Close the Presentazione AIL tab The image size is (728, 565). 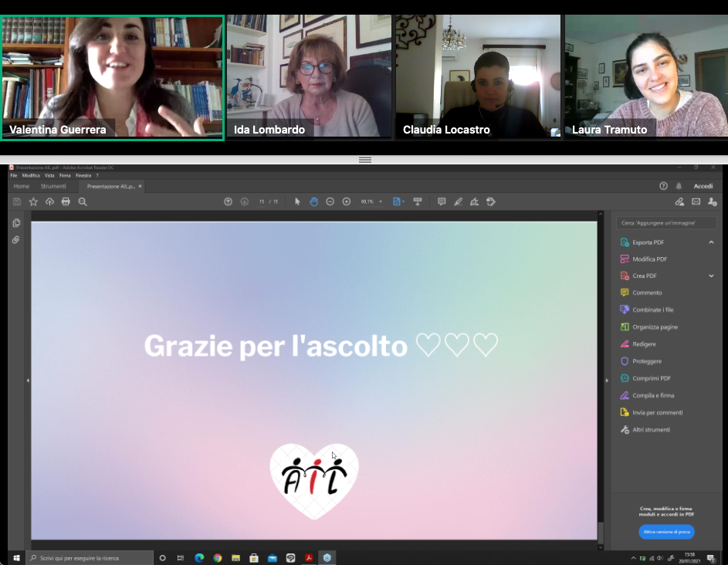click(x=141, y=186)
